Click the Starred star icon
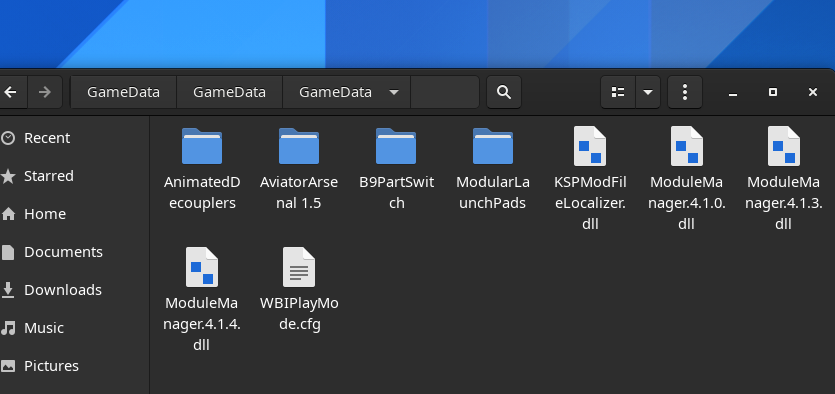The image size is (835, 394). [8, 176]
